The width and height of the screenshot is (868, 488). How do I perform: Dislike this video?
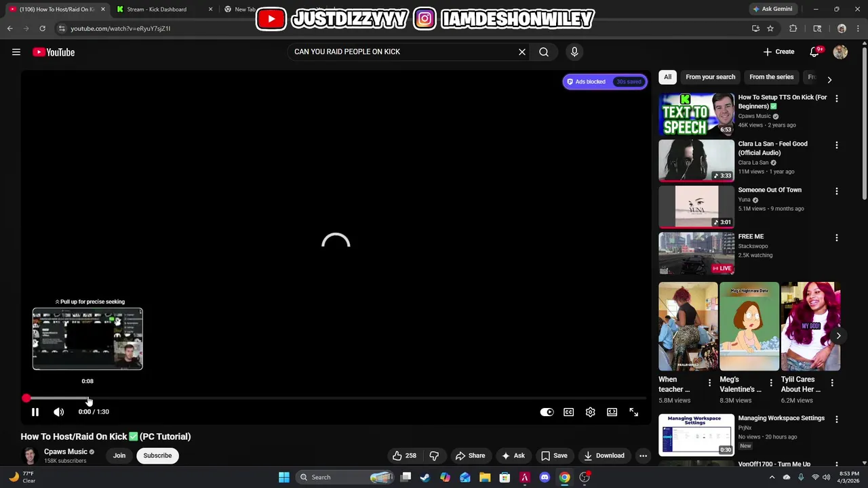tap(435, 455)
